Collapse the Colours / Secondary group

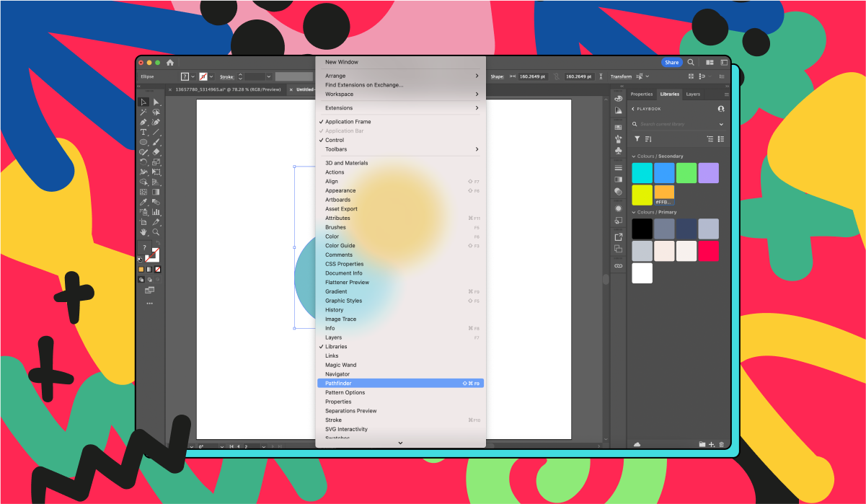pyautogui.click(x=634, y=156)
